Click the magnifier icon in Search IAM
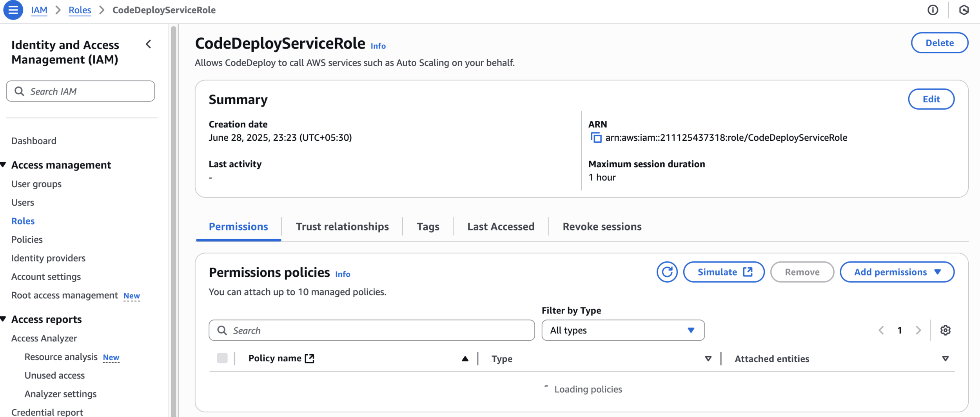This screenshot has height=417, width=980. (19, 91)
